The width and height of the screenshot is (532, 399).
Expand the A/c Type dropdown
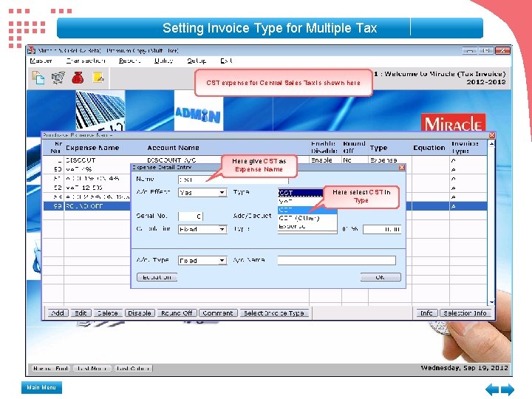coord(222,261)
